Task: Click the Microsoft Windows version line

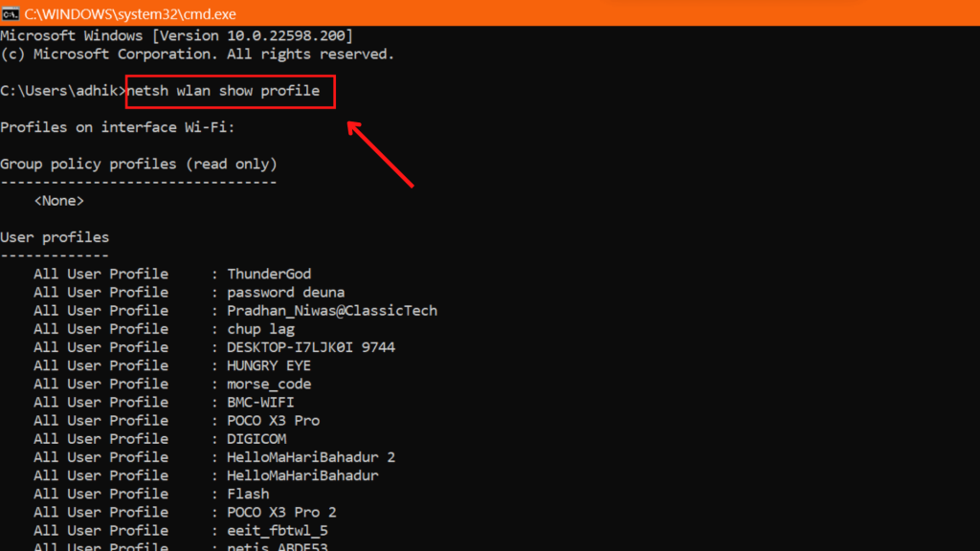Action: [177, 35]
